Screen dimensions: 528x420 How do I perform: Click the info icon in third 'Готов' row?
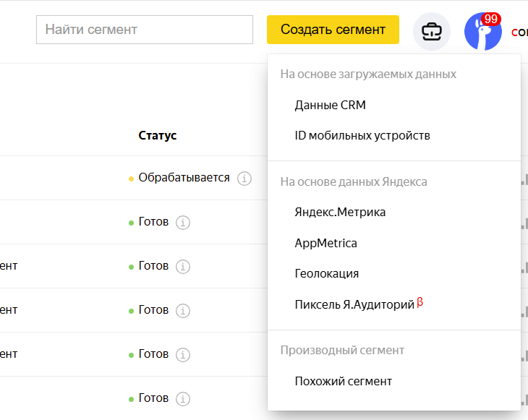[183, 311]
